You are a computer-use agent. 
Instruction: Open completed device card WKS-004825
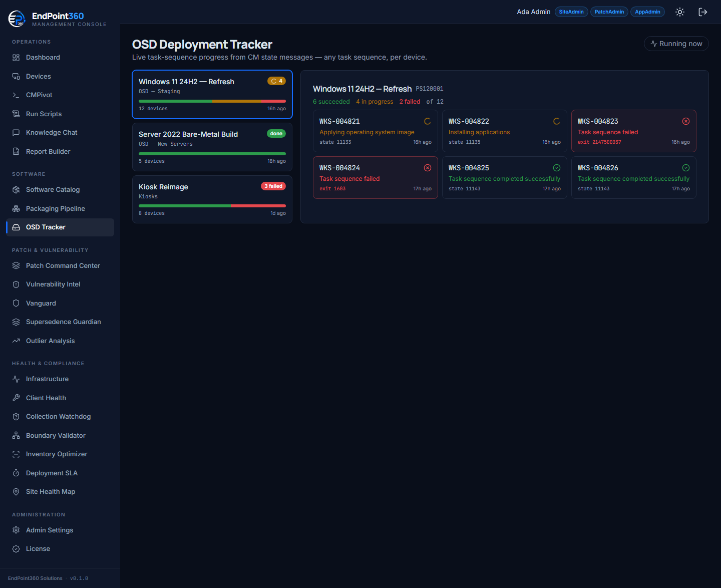pyautogui.click(x=505, y=177)
